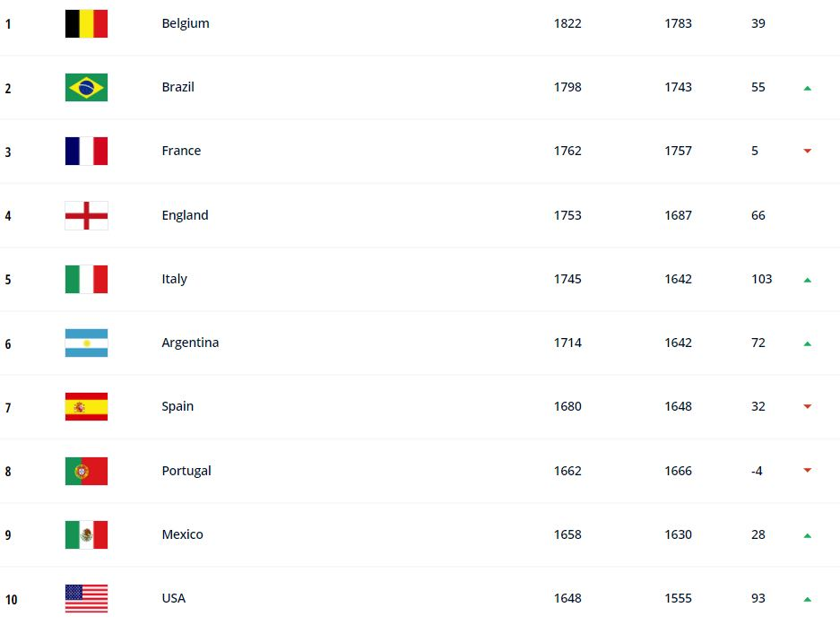Click the green up arrow for Italy

tap(808, 280)
